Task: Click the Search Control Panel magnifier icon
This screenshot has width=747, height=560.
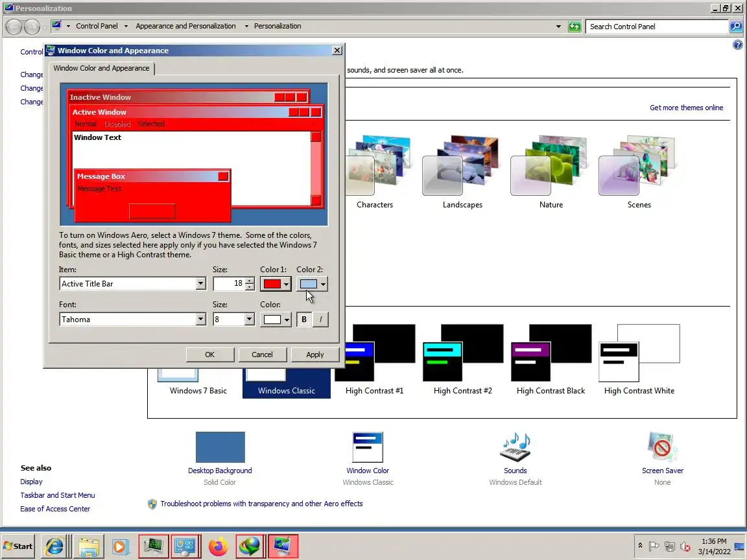Action: 735,27
